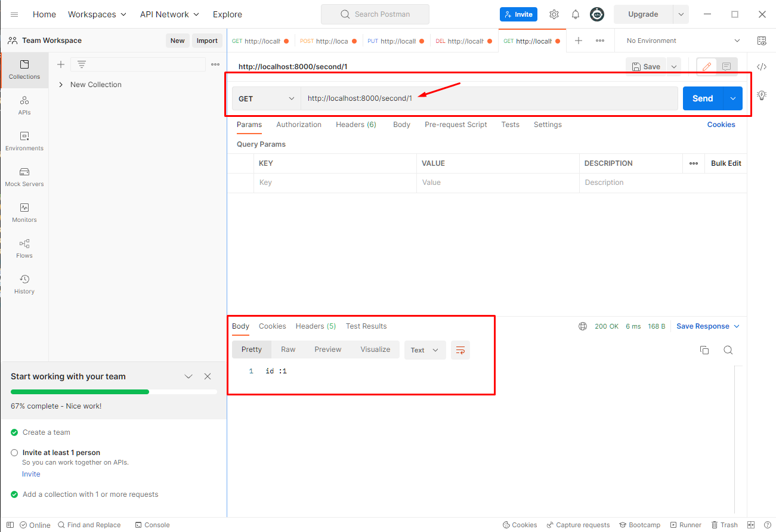Select the Visualize response view
Screen dimensions: 776x532
click(375, 349)
